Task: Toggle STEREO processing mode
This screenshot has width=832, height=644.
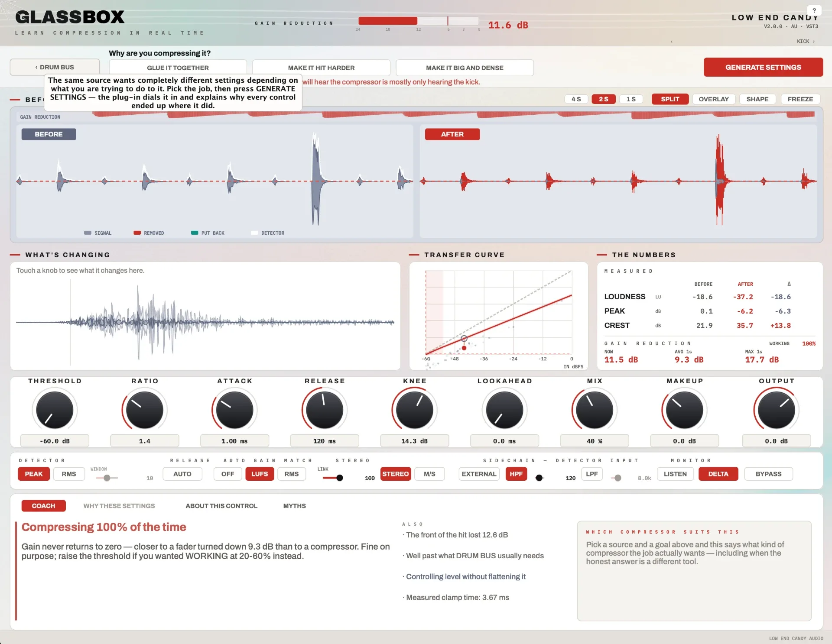Action: pos(396,474)
